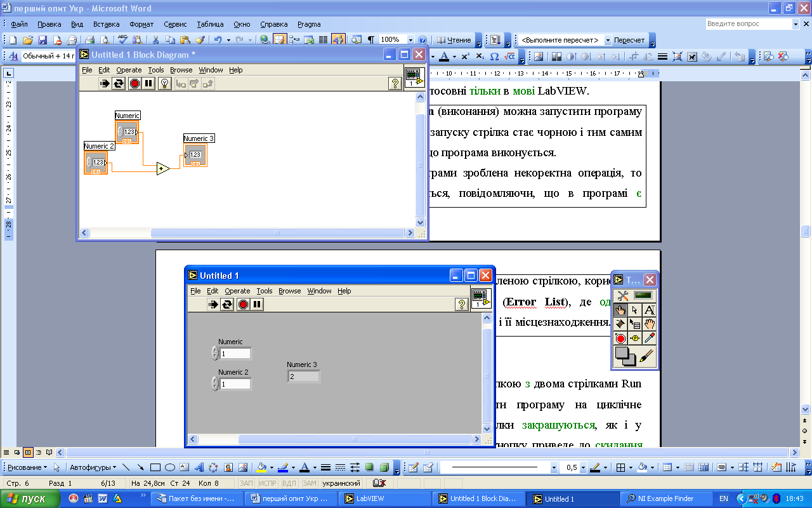Click vertical scrollbar of Block Diagram window

(420, 160)
